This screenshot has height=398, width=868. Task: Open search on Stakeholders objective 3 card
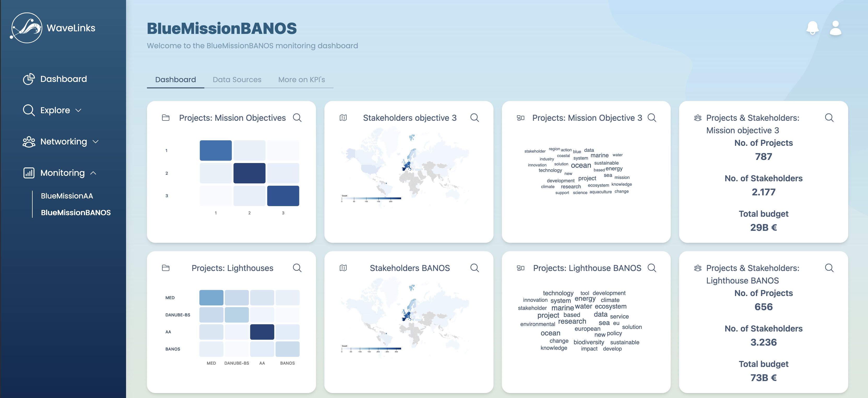[x=474, y=118]
